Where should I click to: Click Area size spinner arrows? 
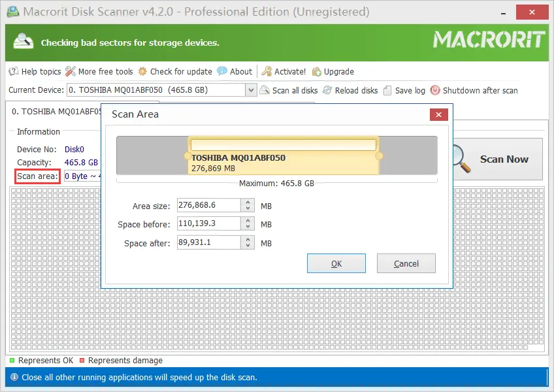click(248, 205)
